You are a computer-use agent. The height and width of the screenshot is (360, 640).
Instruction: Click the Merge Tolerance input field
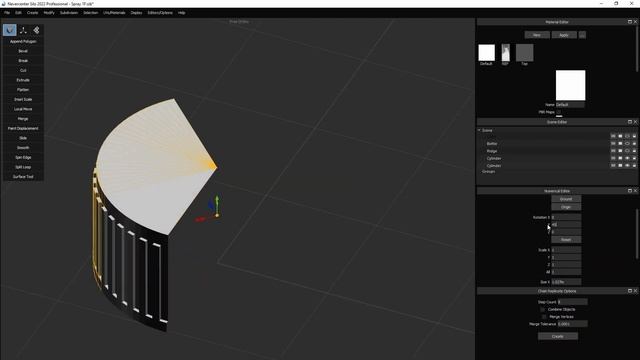pyautogui.click(x=572, y=324)
